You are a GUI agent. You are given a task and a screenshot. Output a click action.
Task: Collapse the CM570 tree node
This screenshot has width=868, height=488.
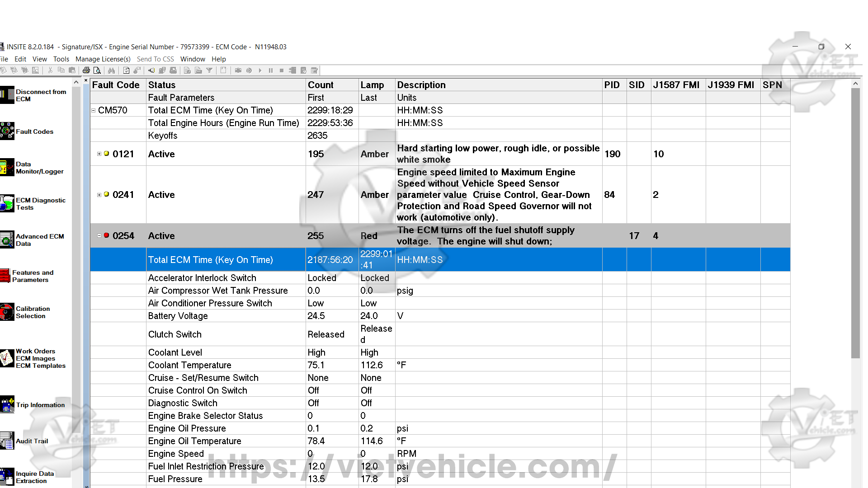[94, 110]
